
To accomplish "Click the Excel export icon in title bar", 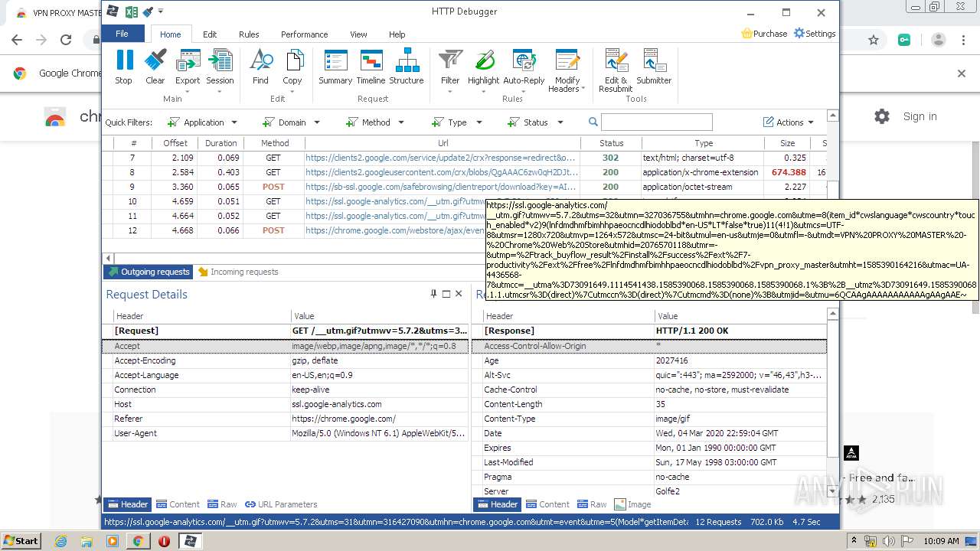I will [x=131, y=11].
